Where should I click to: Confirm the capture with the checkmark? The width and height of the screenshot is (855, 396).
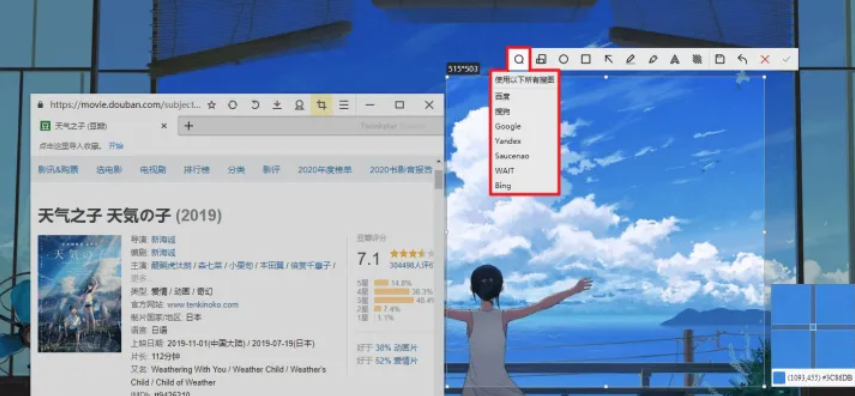pos(786,59)
